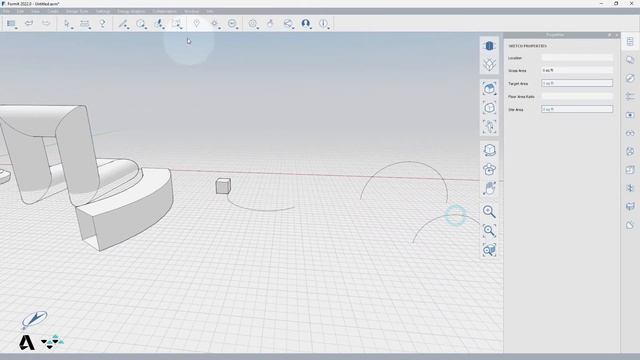Open the transform box tool dropdown
Screen dimensions: 640x360
[x=176, y=24]
